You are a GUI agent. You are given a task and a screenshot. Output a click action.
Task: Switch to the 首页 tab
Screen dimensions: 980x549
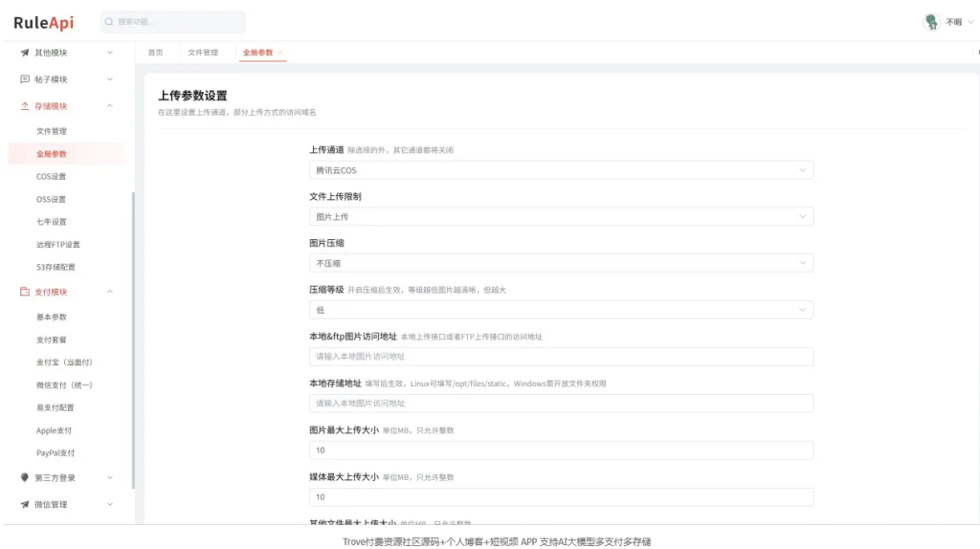point(156,53)
